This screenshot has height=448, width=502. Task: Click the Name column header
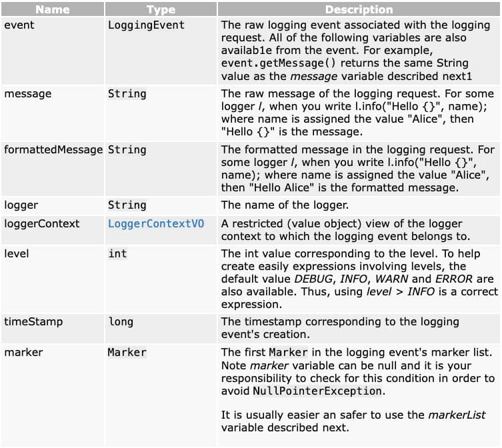click(53, 10)
